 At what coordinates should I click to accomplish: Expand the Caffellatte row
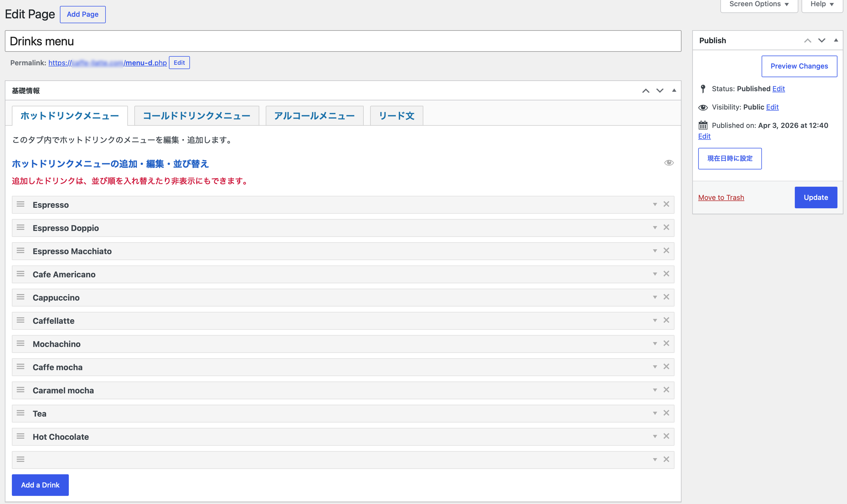pyautogui.click(x=655, y=320)
